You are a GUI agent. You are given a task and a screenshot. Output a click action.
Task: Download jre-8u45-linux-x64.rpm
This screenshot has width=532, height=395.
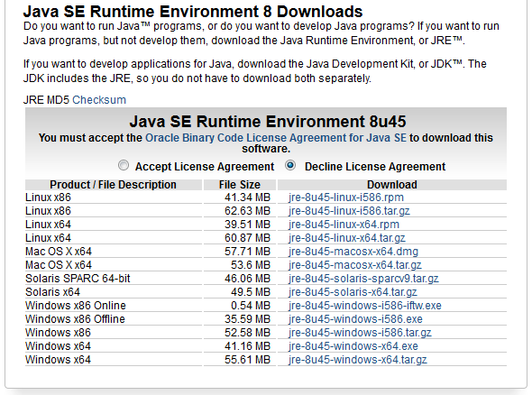[x=344, y=225]
